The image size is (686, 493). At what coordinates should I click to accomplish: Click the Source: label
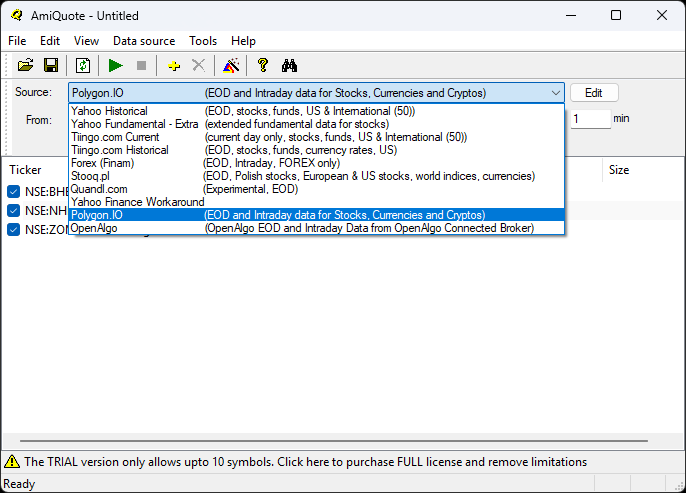pyautogui.click(x=33, y=92)
